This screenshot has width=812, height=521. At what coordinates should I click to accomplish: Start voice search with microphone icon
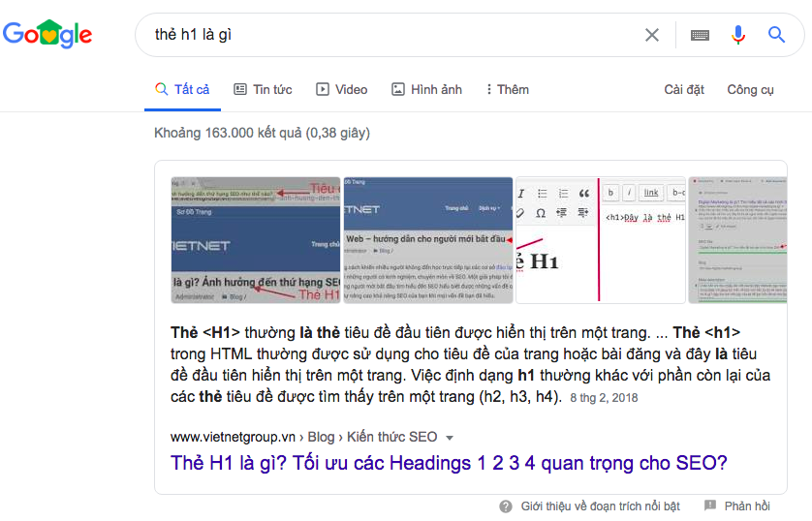pos(738,35)
